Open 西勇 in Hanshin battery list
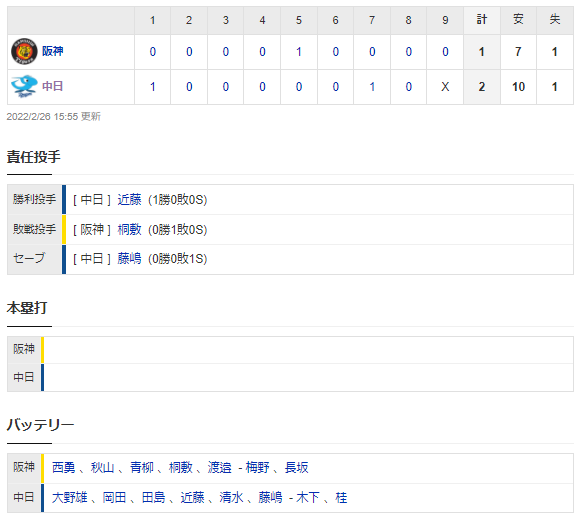Image resolution: width=579 pixels, height=519 pixels. (x=64, y=468)
